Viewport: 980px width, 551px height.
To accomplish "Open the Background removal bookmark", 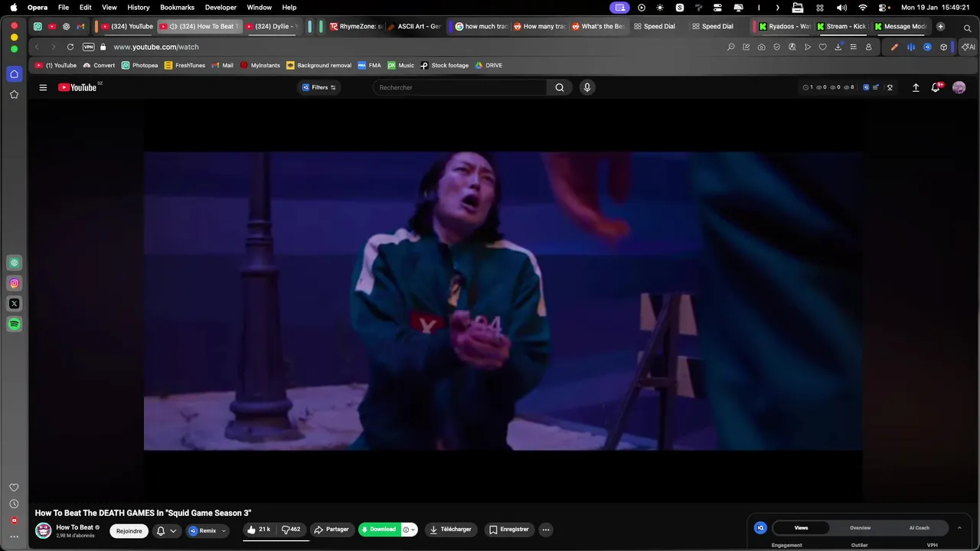I will 318,66.
